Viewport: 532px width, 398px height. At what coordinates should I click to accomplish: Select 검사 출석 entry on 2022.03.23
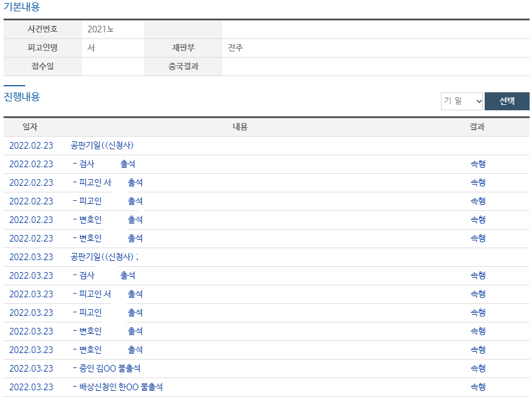pyautogui.click(x=104, y=276)
